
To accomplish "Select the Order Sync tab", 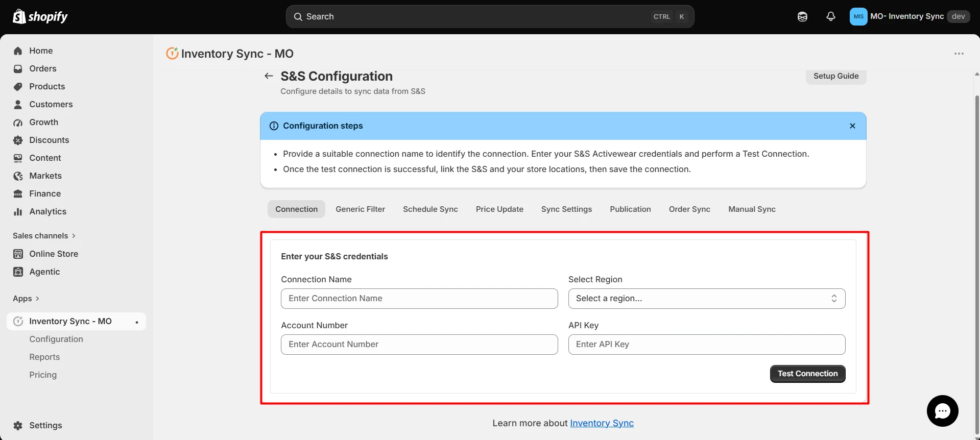I will coord(689,209).
